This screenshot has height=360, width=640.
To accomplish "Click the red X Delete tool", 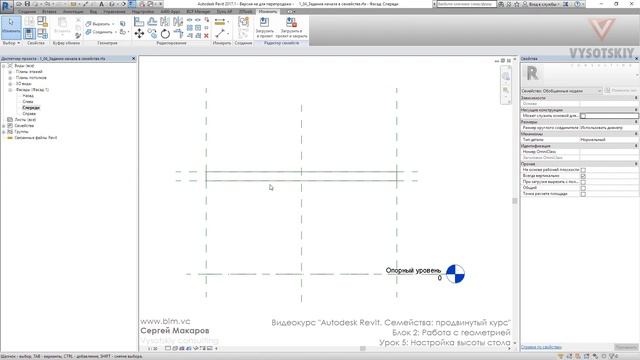I will [206, 36].
